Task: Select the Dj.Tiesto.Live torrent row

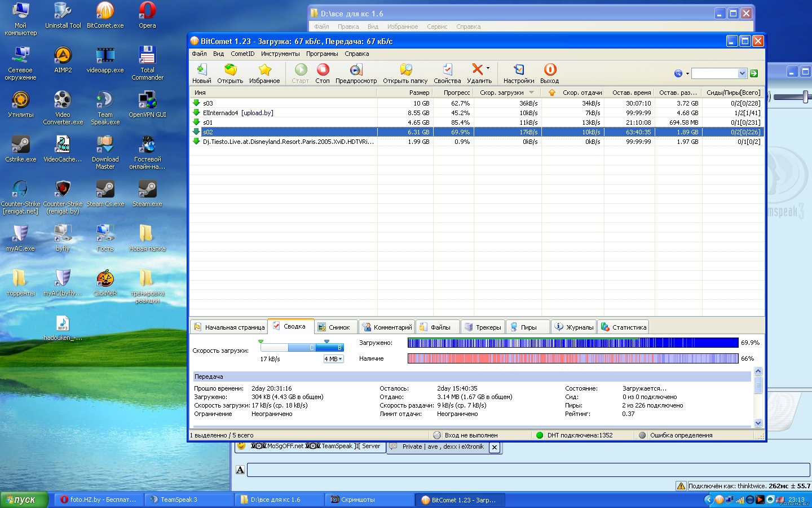Action: [x=476, y=142]
